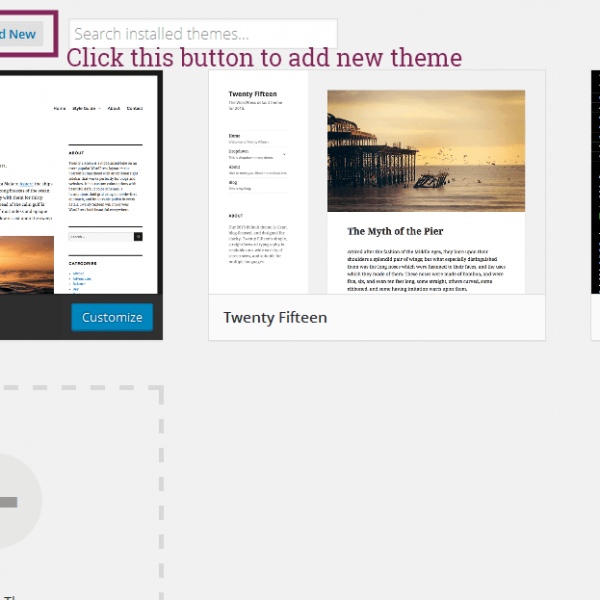Open the Twenty Fifteen theme screenshot

pyautogui.click(x=376, y=182)
